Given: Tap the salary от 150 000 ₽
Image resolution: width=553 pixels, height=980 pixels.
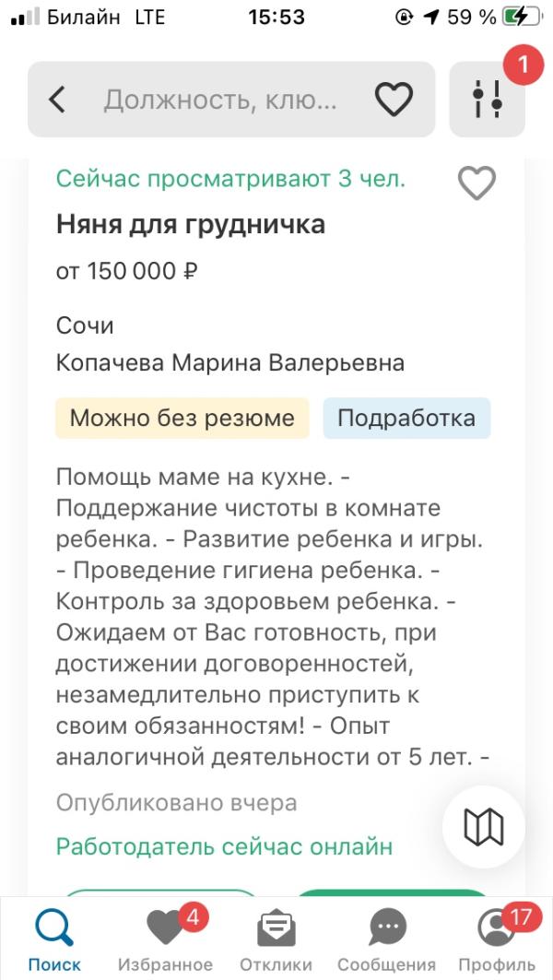Looking at the screenshot, I should click(127, 271).
